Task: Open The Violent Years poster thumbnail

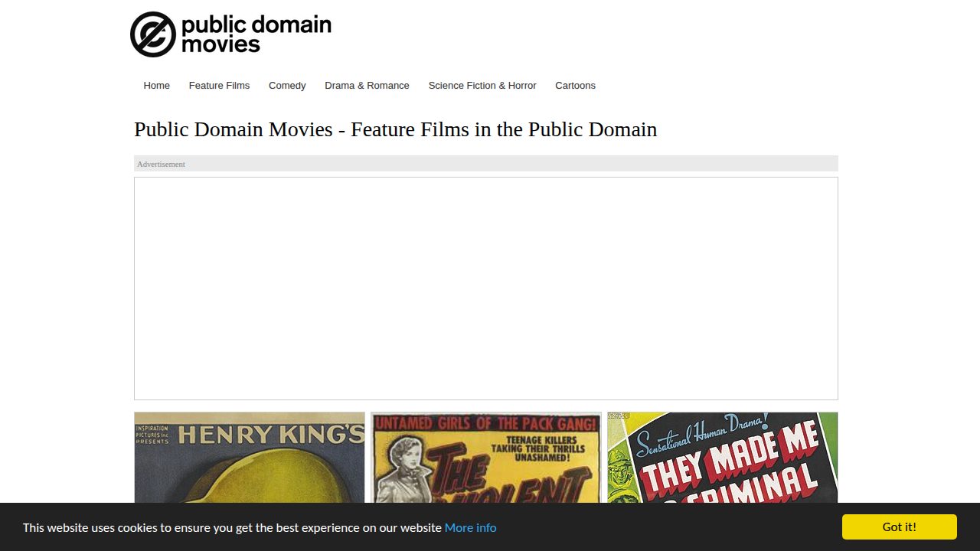Action: [x=486, y=458]
